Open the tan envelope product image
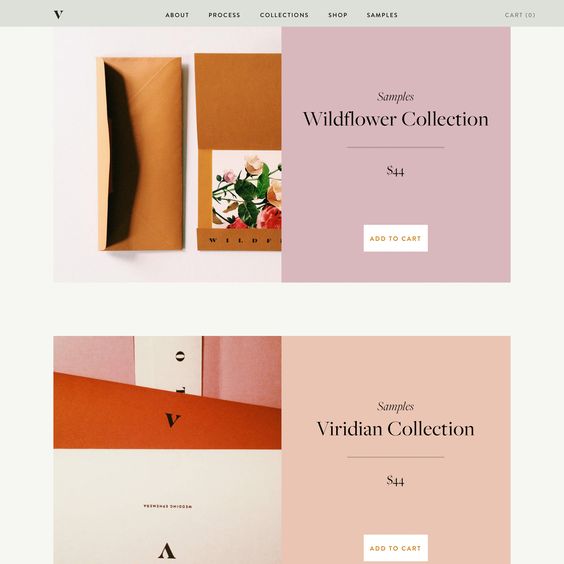This screenshot has width=564, height=564. coord(140,154)
